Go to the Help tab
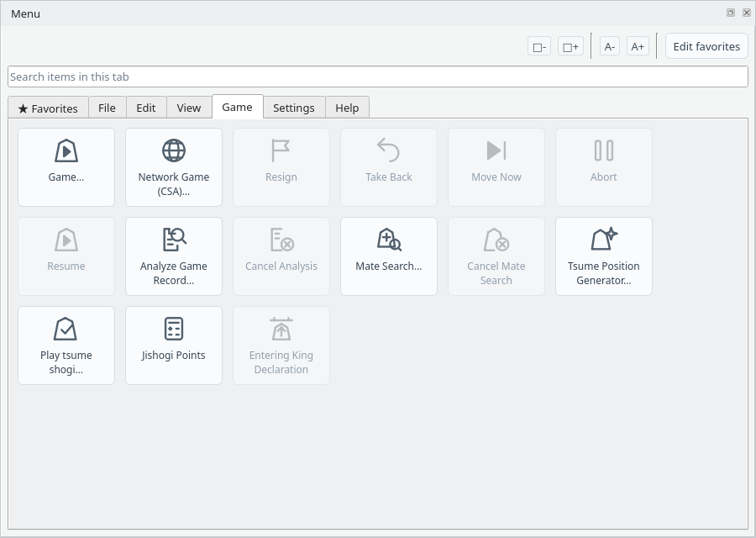This screenshot has height=538, width=756. click(x=347, y=108)
